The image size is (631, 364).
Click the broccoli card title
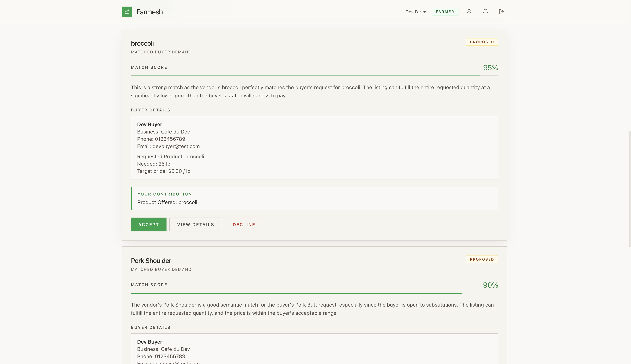tap(142, 43)
